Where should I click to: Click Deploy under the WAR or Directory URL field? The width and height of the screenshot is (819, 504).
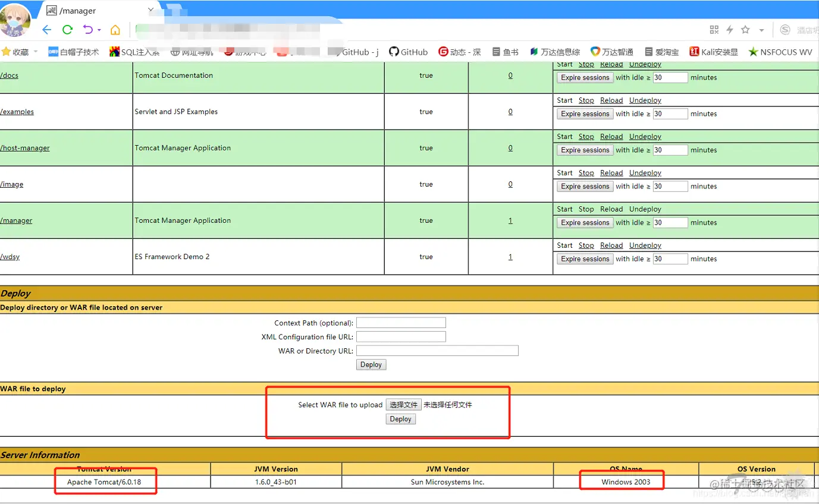(371, 365)
